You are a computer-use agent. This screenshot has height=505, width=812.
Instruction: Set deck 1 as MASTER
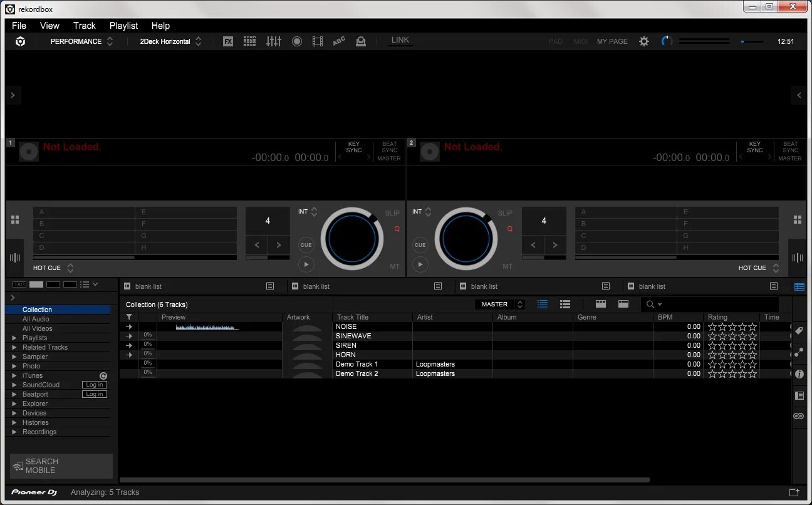(x=389, y=159)
